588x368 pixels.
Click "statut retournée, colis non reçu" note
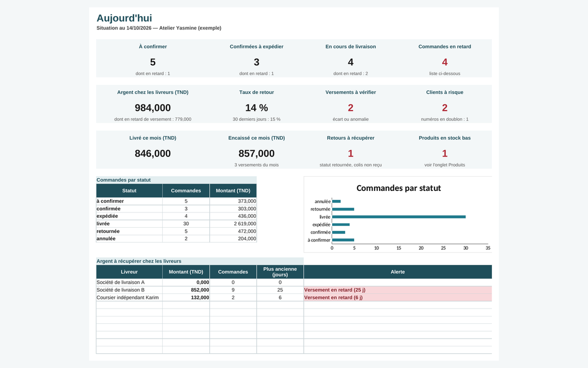351,165
